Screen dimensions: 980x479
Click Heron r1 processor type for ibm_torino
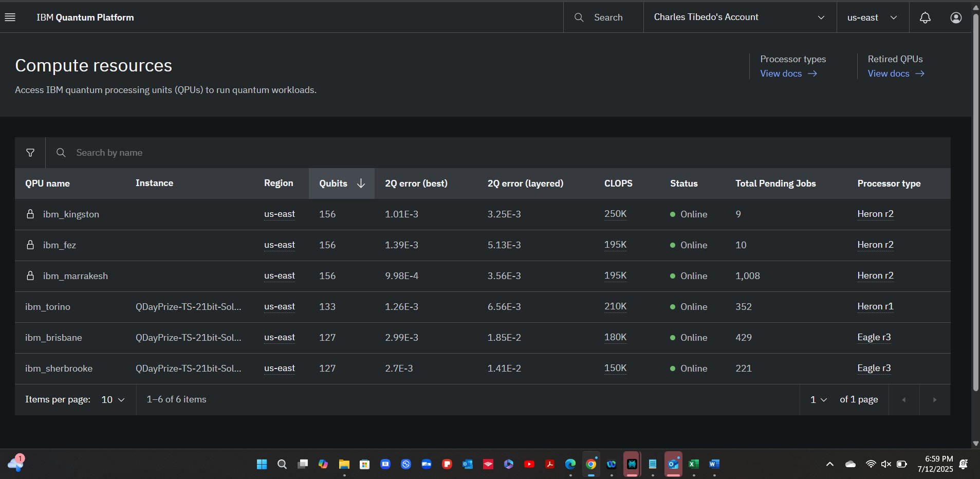(875, 306)
